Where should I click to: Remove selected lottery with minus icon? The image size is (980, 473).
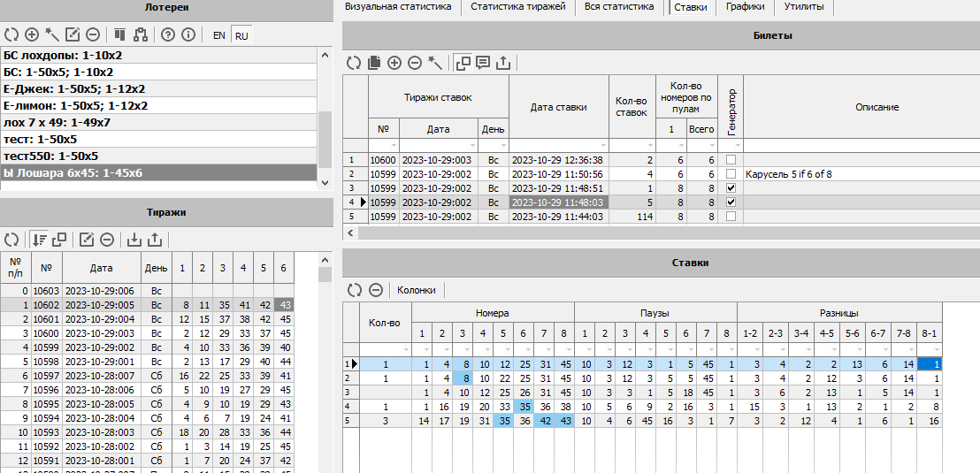(x=93, y=34)
